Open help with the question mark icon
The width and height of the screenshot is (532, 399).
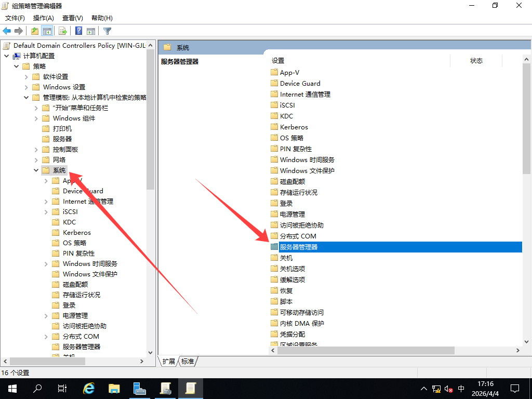click(x=79, y=31)
